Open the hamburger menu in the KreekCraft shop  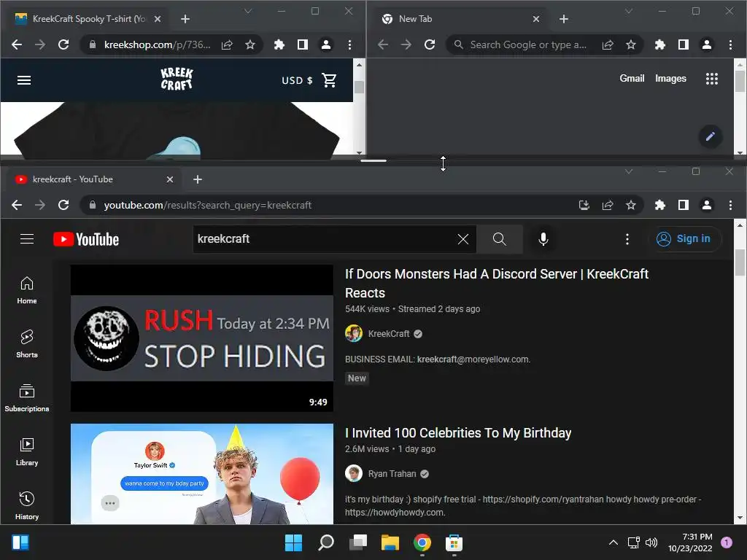[24, 80]
